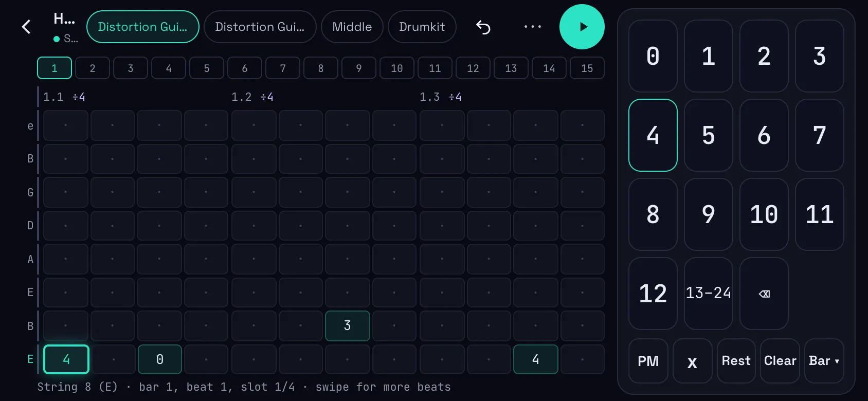Viewport: 868px width, 401px height.
Task: Select the high e string label
Action: [30, 126]
